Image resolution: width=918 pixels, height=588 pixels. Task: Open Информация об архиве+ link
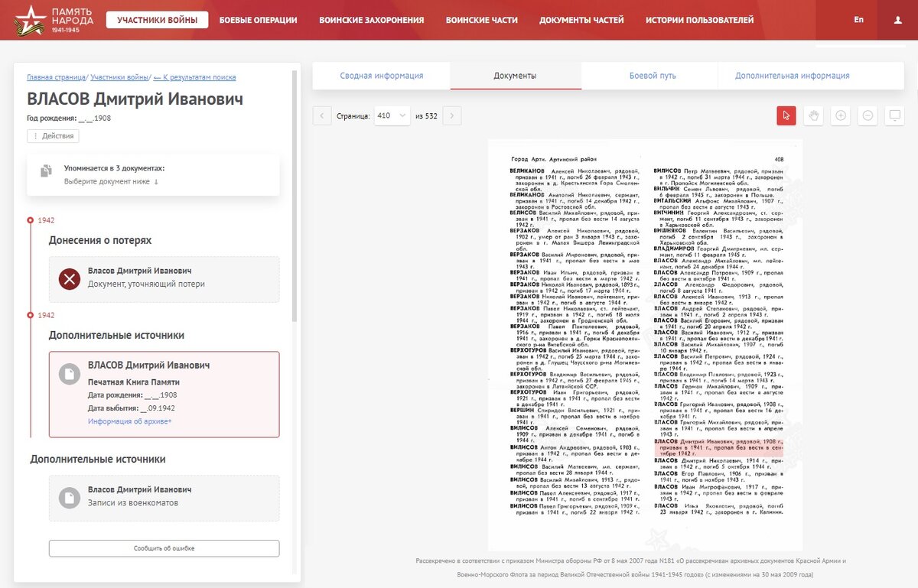pos(130,421)
